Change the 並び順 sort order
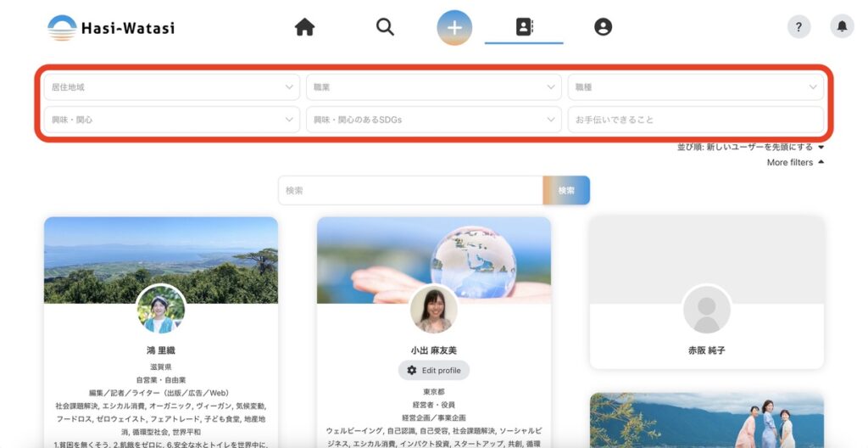The image size is (868, 448). [x=750, y=147]
